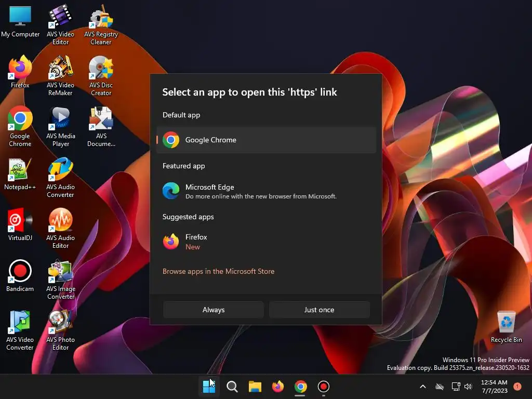
Task: Click the volume speaker tray icon
Action: 468,387
